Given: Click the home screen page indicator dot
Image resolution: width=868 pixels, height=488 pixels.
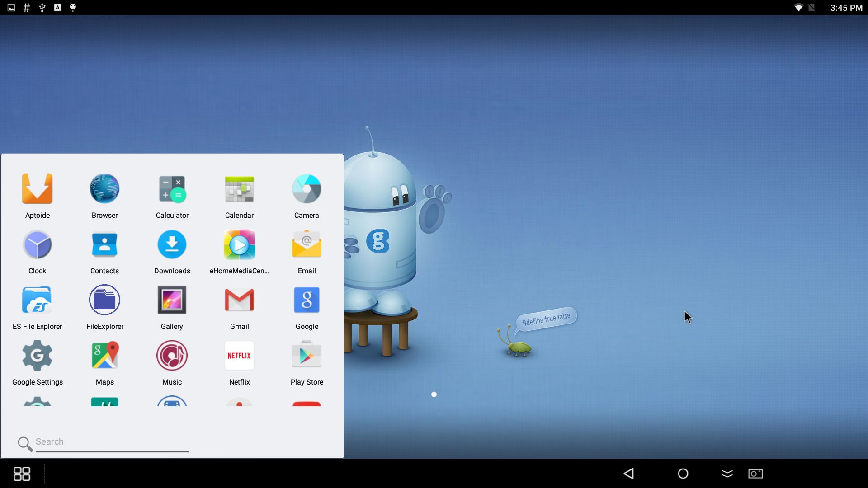Looking at the screenshot, I should [x=434, y=394].
